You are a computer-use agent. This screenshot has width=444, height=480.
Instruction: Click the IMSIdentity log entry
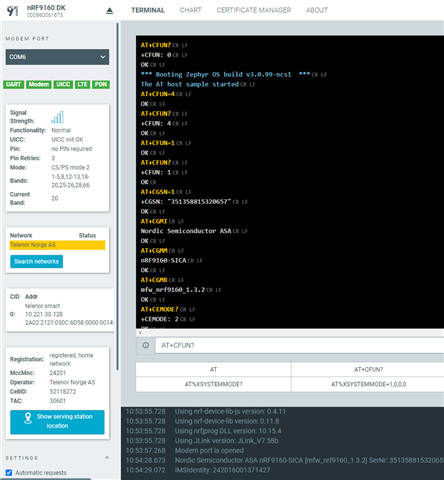[222, 470]
